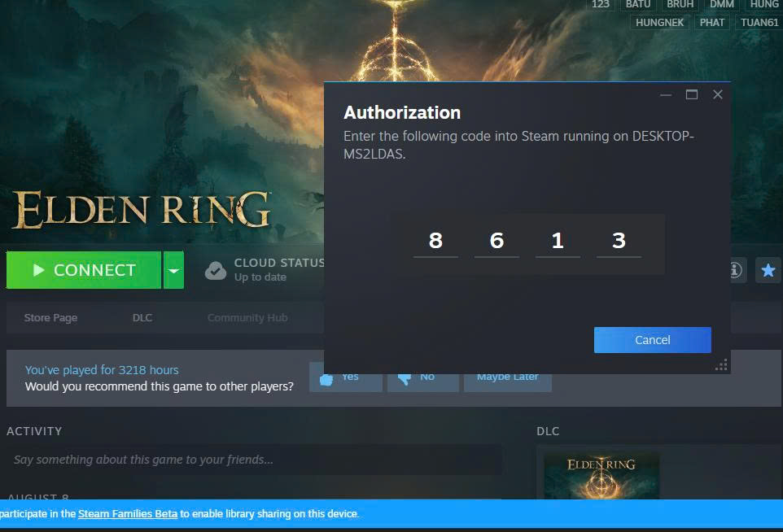Image resolution: width=783 pixels, height=532 pixels.
Task: Click the cloud status checkmark icon
Action: pyautogui.click(x=216, y=270)
